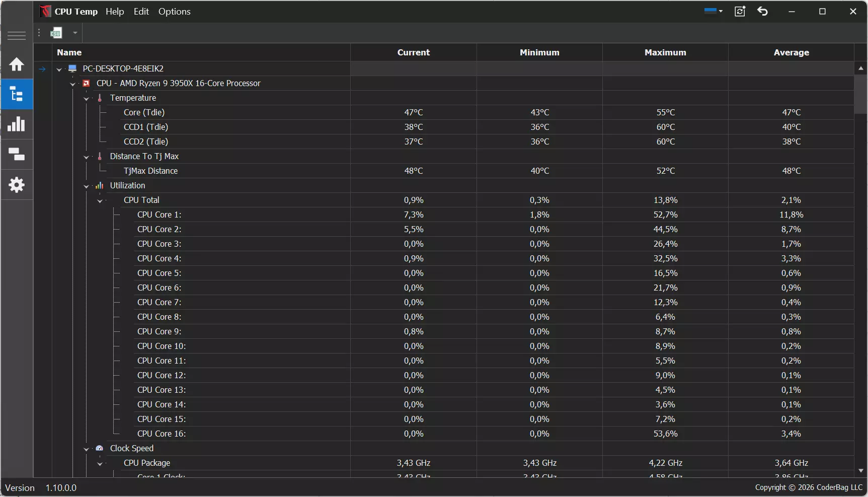Collapse the Distance To Tj Max group

tap(87, 157)
